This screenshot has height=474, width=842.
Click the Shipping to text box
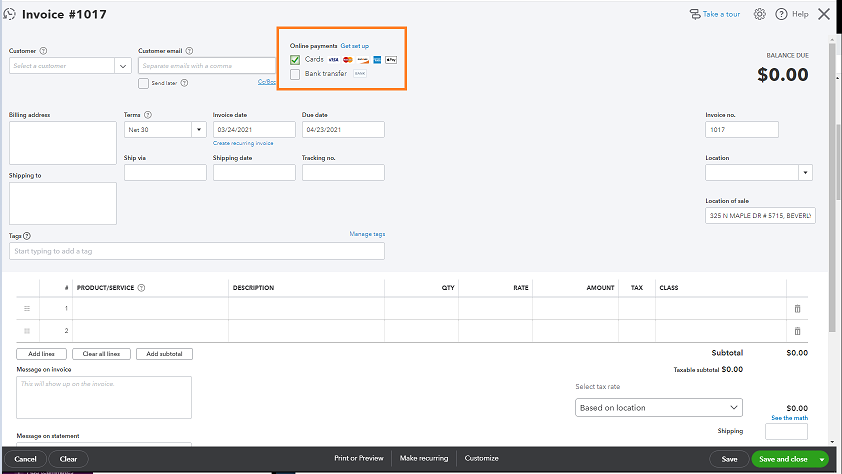63,203
